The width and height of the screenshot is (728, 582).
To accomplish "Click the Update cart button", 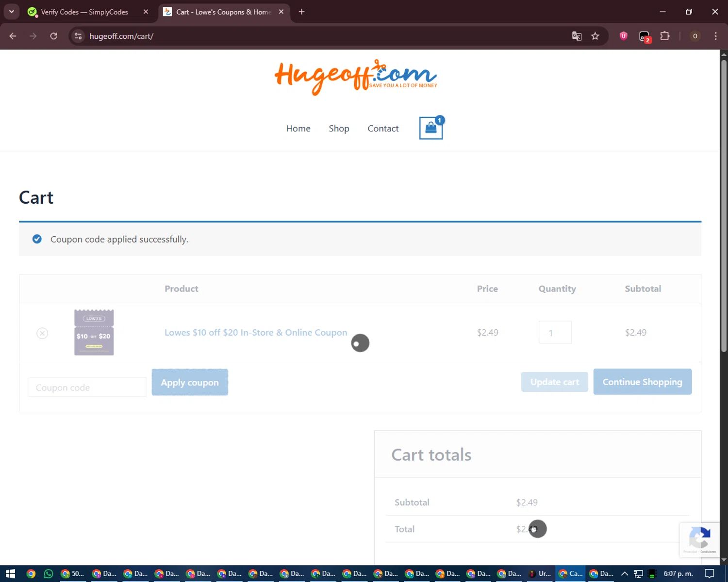I will pyautogui.click(x=555, y=382).
